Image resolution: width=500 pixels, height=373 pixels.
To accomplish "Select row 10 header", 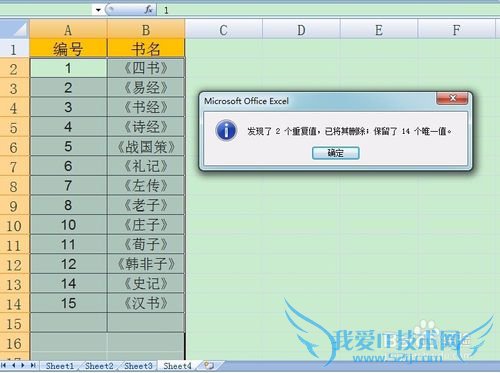I will [x=14, y=225].
